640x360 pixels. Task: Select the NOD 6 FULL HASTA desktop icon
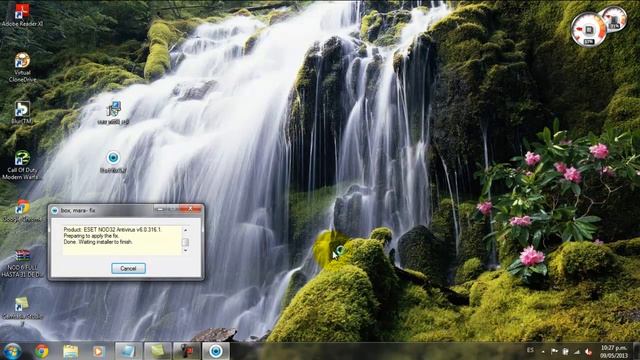click(22, 264)
